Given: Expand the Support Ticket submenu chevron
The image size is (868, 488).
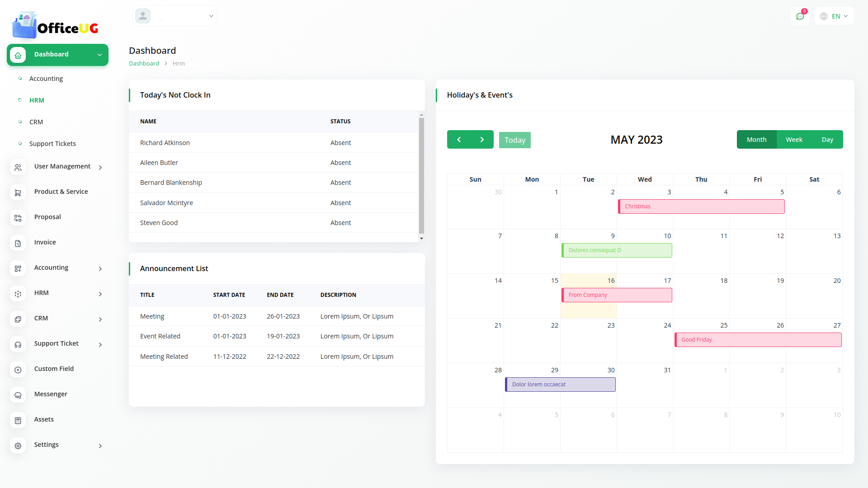Looking at the screenshot, I should (100, 345).
